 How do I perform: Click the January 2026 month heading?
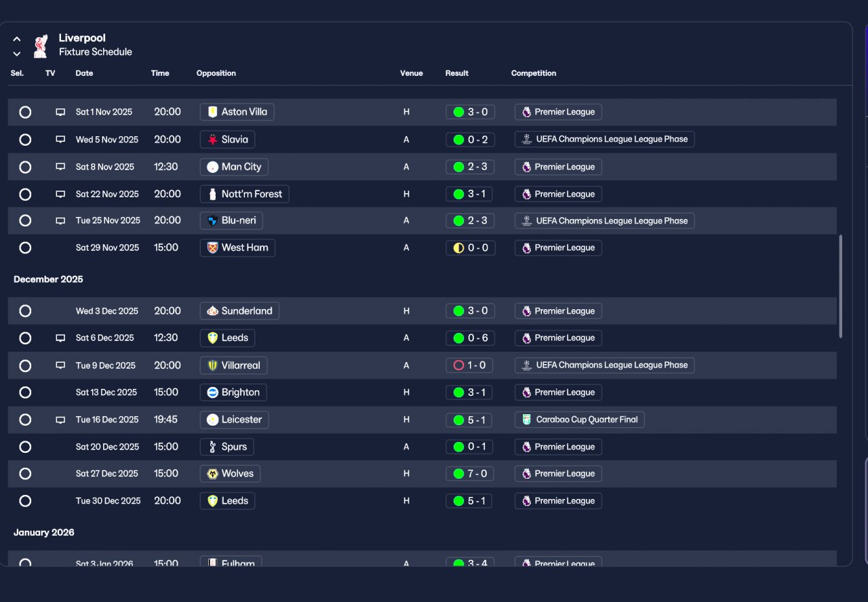click(44, 533)
